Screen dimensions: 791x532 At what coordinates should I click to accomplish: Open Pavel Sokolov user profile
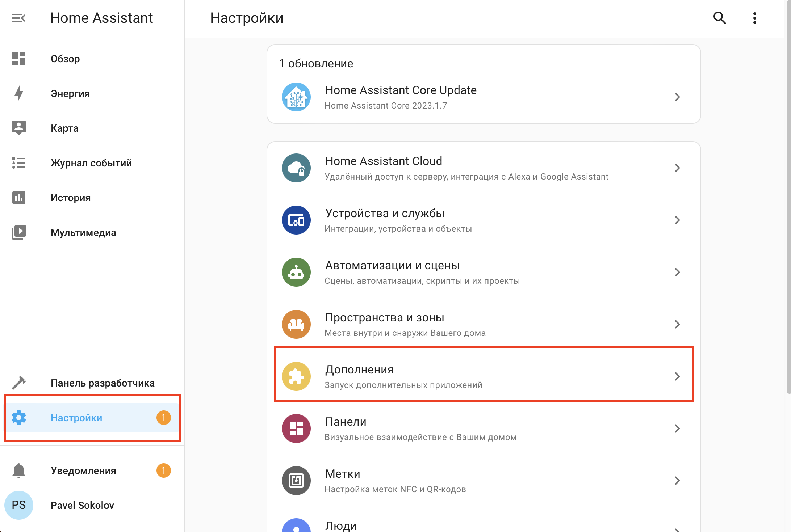(82, 505)
